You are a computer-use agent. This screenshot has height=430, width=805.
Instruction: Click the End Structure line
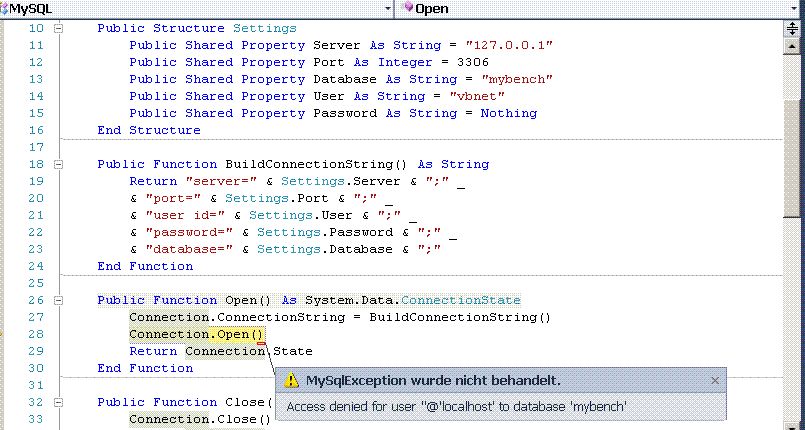point(149,130)
